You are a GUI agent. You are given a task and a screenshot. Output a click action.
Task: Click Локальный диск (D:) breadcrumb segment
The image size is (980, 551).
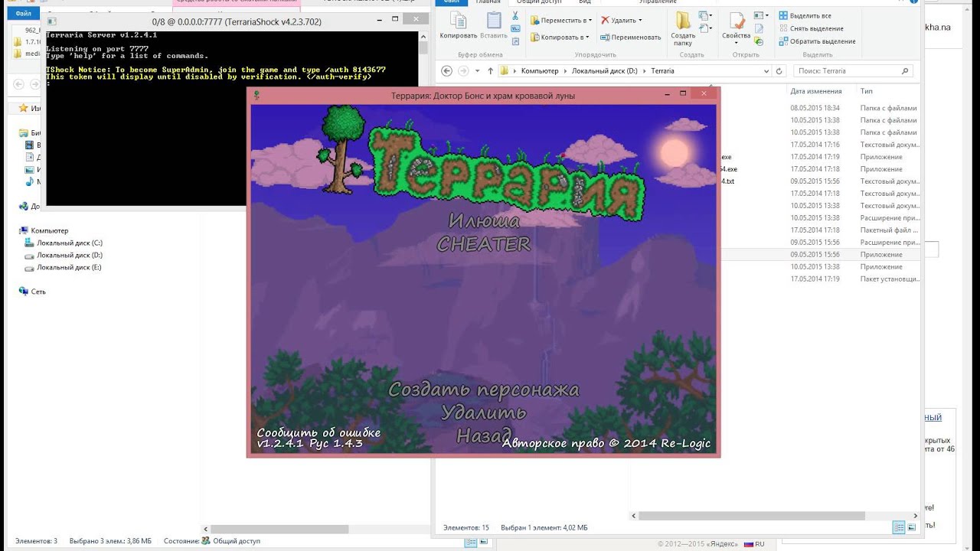(604, 70)
